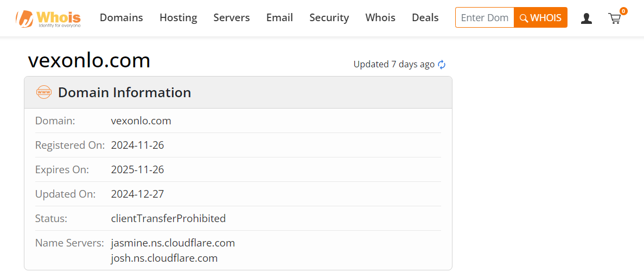The image size is (644, 278).
Task: Open the Domains menu
Action: click(x=121, y=18)
